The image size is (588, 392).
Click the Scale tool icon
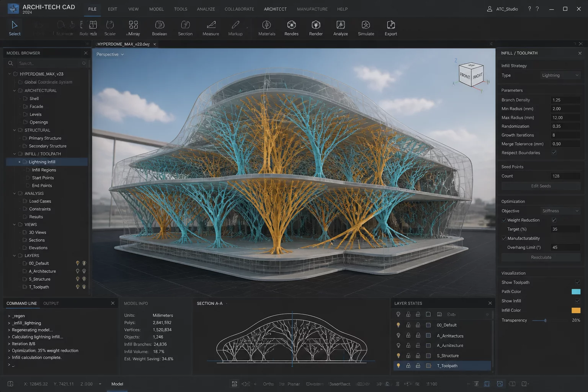tap(110, 25)
